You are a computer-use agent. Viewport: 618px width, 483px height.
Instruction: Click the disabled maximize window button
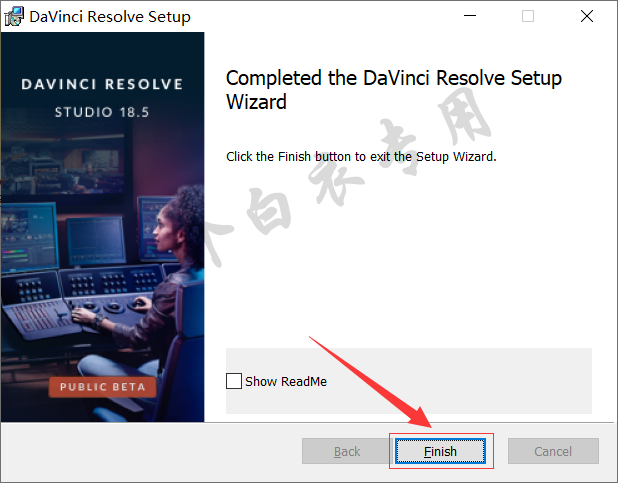point(528,16)
